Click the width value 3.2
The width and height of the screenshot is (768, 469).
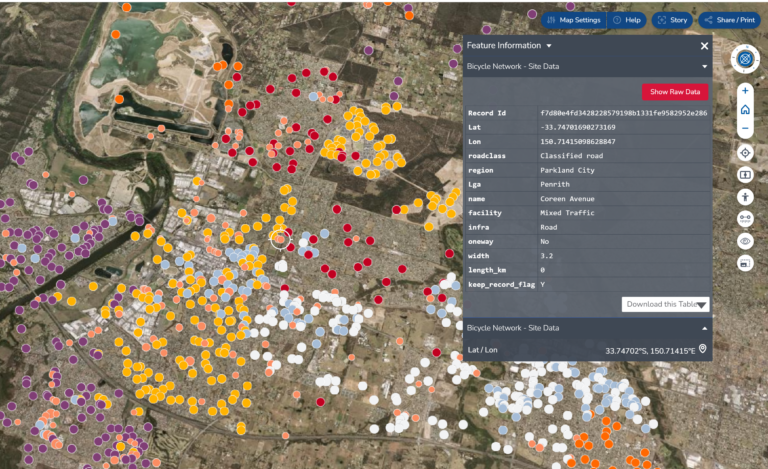tap(547, 256)
